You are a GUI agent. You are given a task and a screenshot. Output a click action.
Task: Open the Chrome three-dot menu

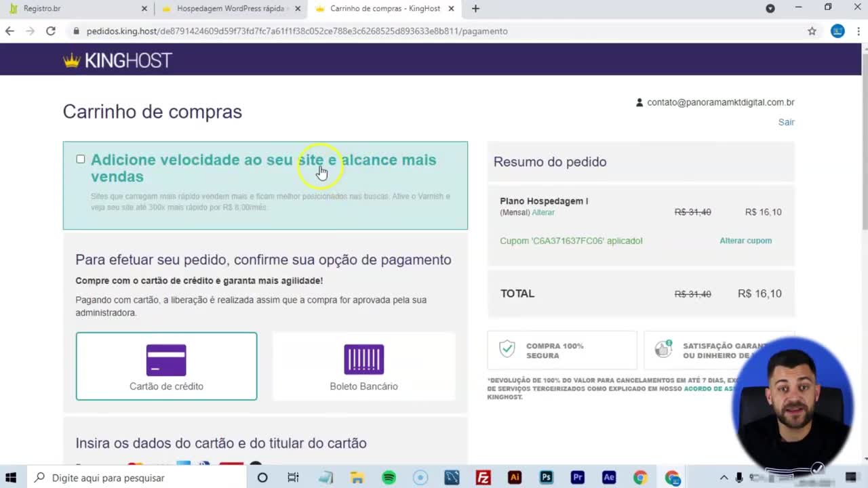pos(859,31)
